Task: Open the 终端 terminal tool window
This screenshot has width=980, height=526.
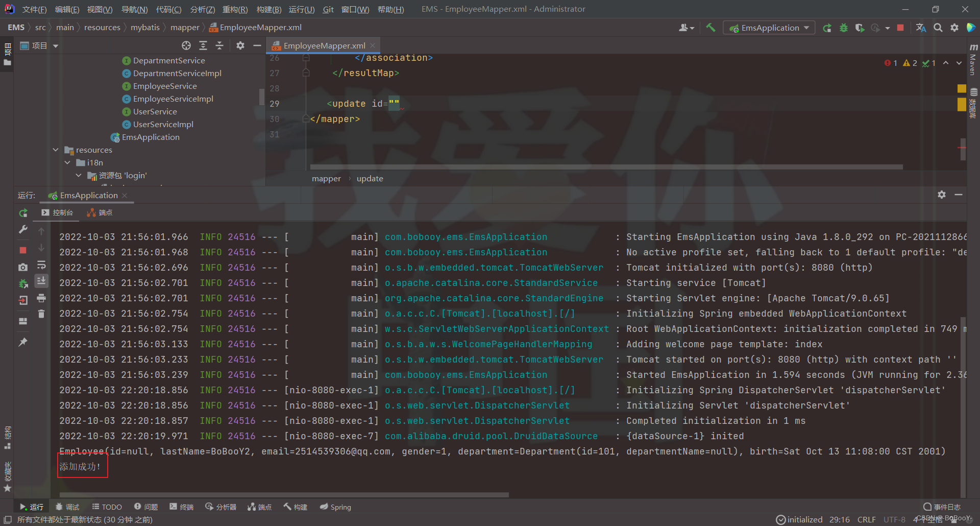Action: point(182,507)
